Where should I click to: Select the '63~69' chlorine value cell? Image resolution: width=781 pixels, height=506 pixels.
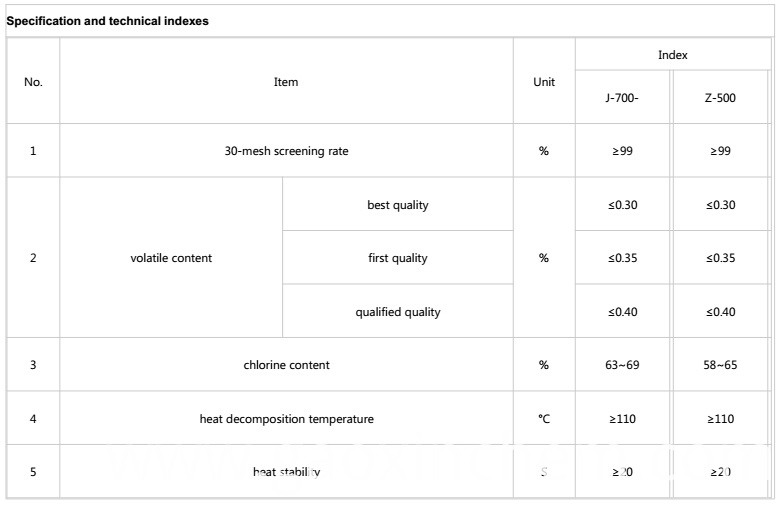622,365
